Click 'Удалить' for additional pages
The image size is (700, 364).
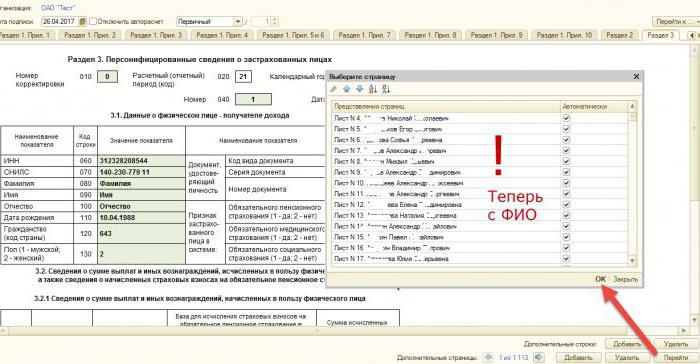[627, 357]
